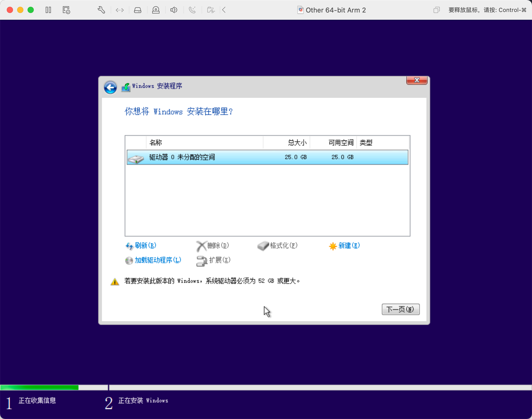Click the Windows Setup program icon
Viewport: 532px width, 419px height.
tap(126, 87)
